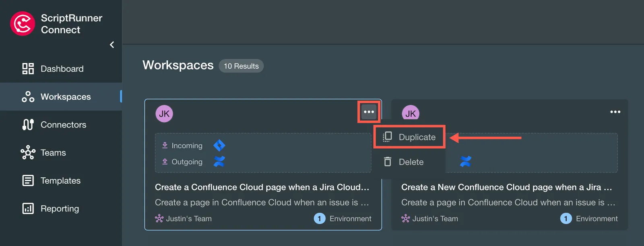Click the Teams network icon
644x246 pixels.
point(28,153)
